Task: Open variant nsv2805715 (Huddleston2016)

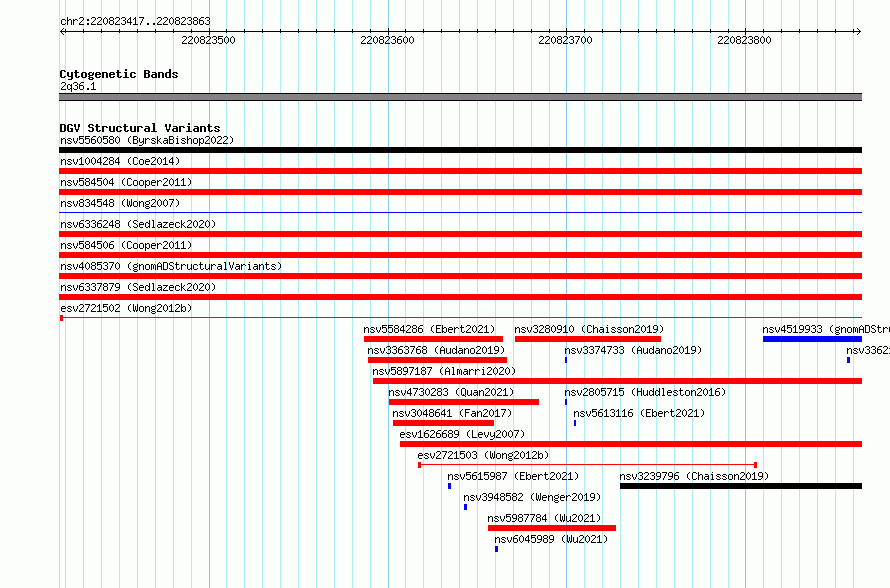Action: [645, 392]
